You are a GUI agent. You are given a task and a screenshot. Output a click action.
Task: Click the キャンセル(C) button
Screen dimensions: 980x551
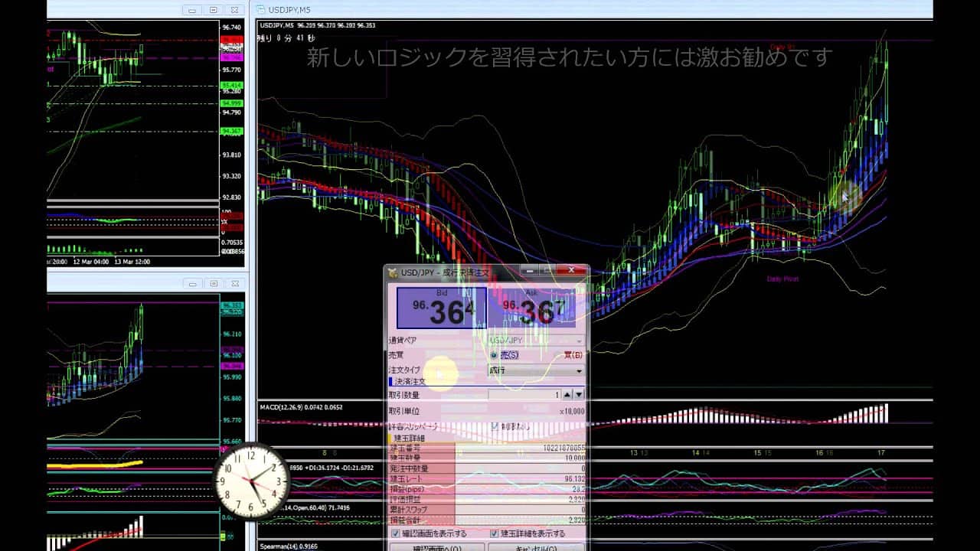point(535,548)
